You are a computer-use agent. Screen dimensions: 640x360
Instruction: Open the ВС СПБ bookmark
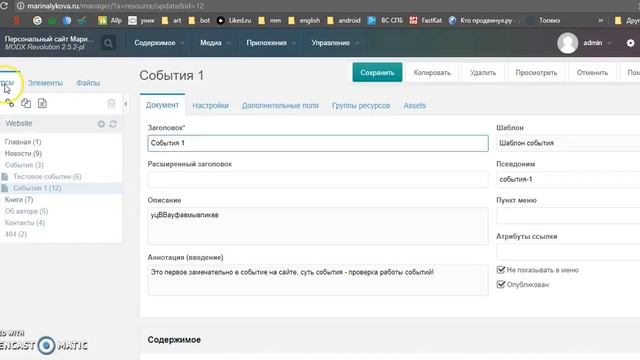coord(385,20)
